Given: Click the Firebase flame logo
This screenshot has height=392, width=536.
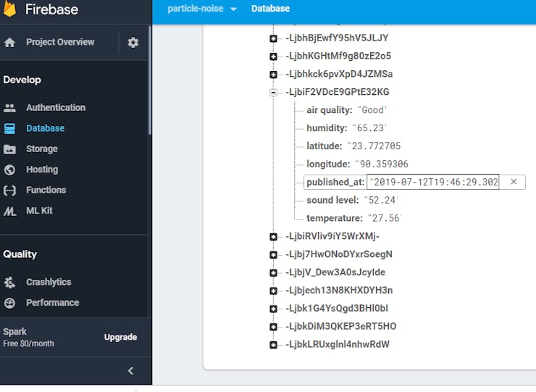Looking at the screenshot, I should [x=9, y=9].
